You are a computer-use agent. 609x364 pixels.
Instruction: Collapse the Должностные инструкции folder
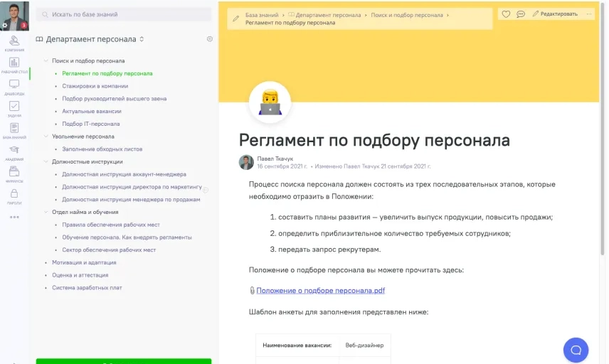(x=46, y=161)
